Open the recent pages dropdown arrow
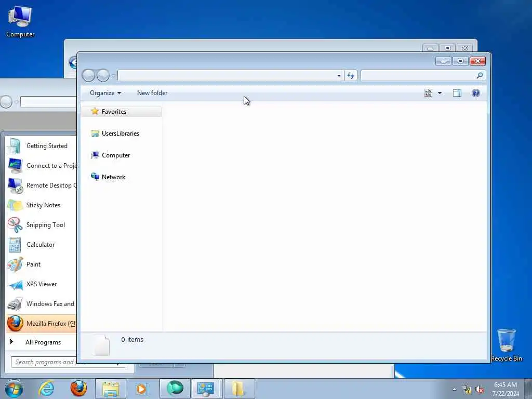 point(113,76)
